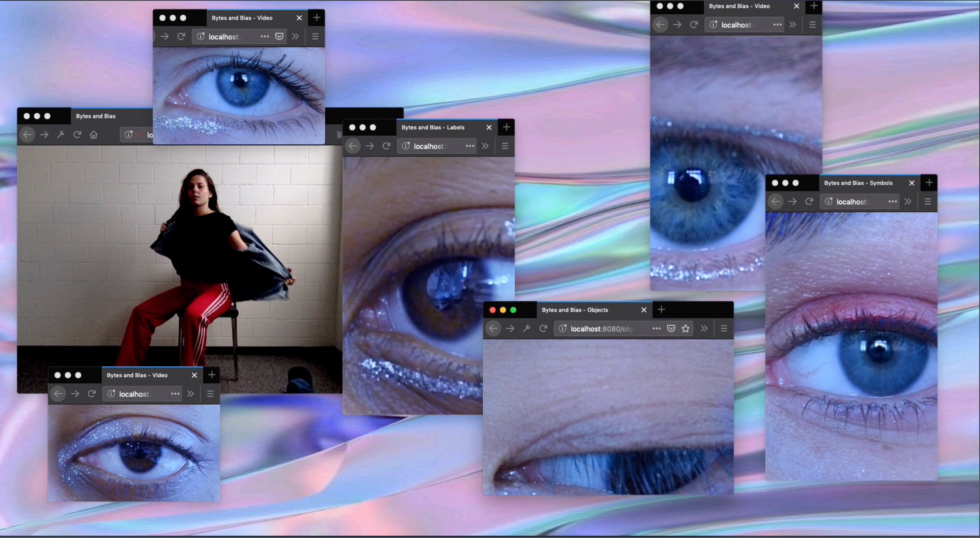Image resolution: width=980 pixels, height=538 pixels.
Task: Select the Bytes and Bias - Objects tab
Action: [574, 310]
